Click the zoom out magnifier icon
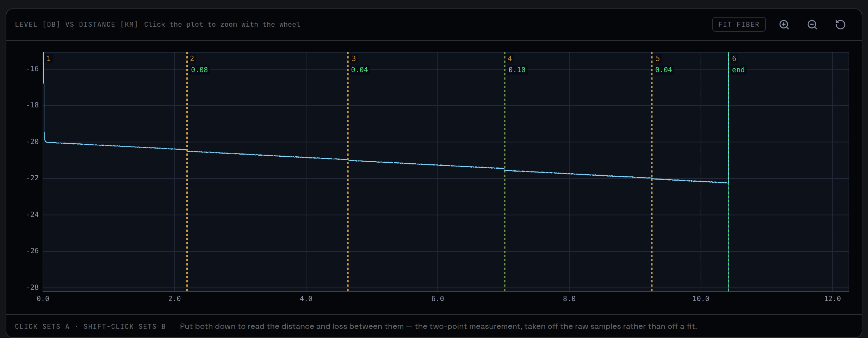The image size is (868, 338). point(812,24)
